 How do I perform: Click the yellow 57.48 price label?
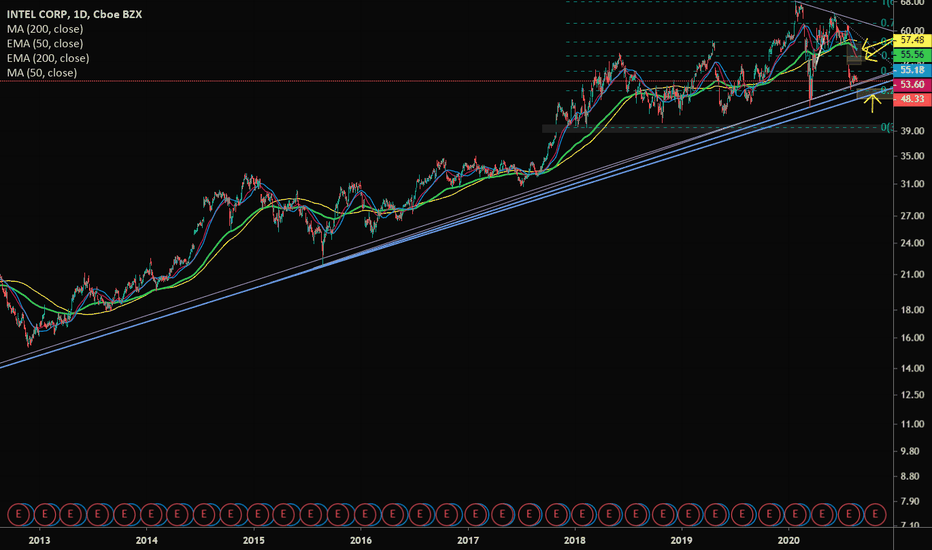(912, 40)
